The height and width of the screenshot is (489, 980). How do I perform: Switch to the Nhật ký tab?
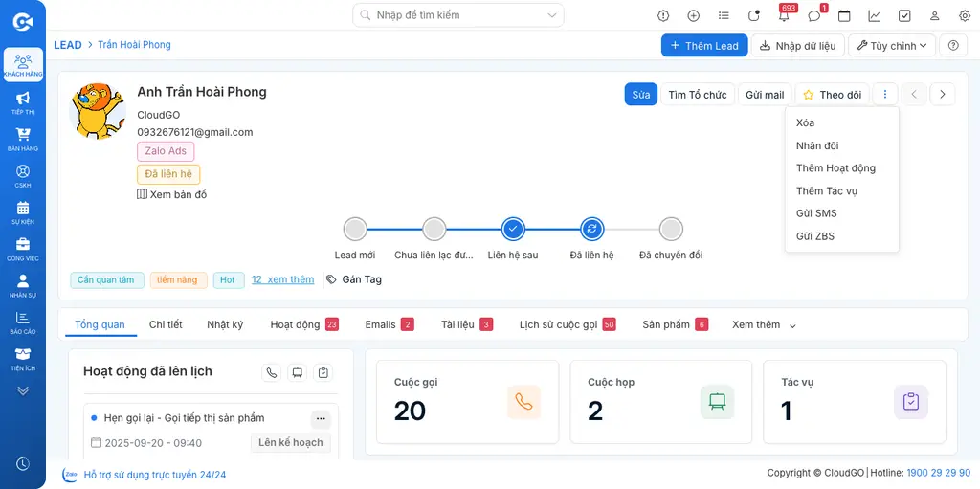(x=225, y=324)
